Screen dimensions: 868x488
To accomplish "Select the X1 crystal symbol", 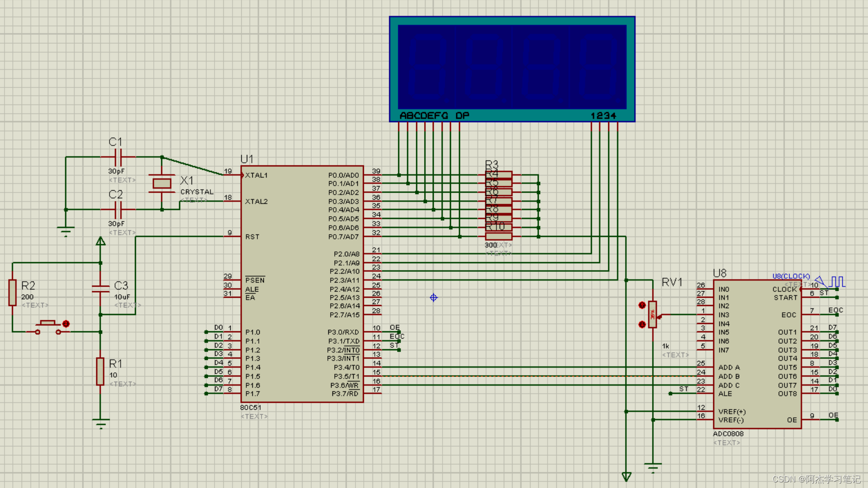I will pos(162,183).
